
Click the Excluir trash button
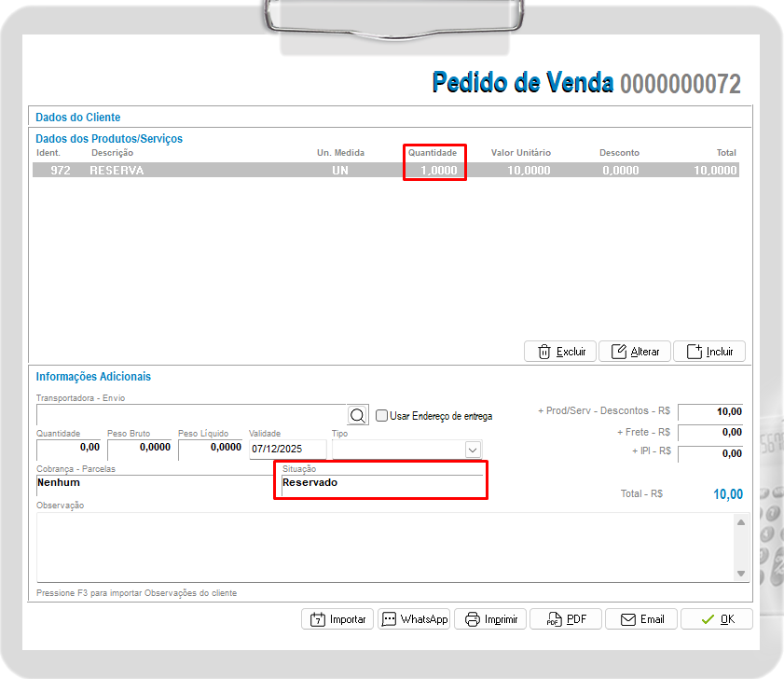point(561,352)
